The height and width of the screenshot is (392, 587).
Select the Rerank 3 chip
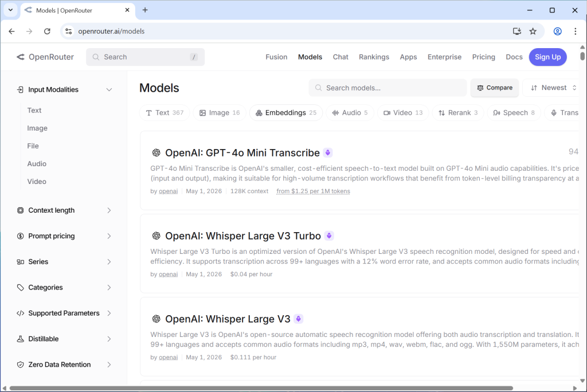[x=458, y=113]
